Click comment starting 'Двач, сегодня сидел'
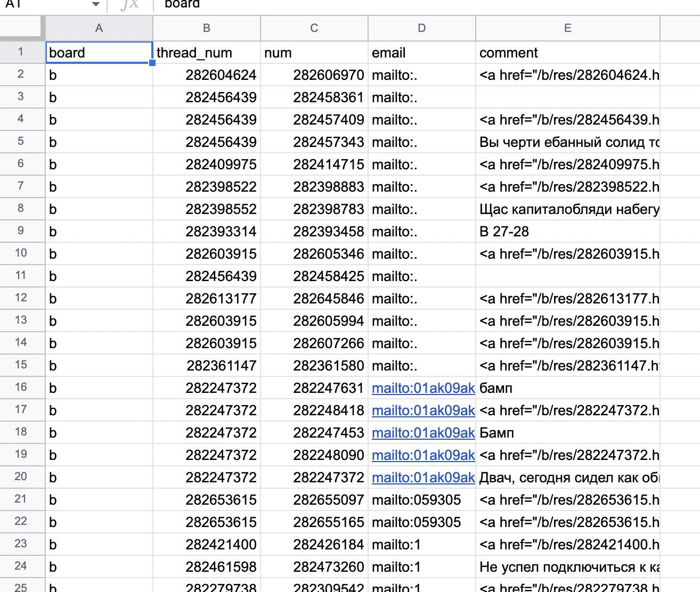700x592 pixels. [568, 478]
